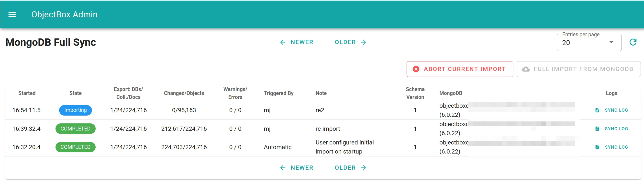Image resolution: width=644 pixels, height=190 pixels.
Task: Click COMPLETED badge of the 16:32:20.4 row
Action: tap(76, 147)
